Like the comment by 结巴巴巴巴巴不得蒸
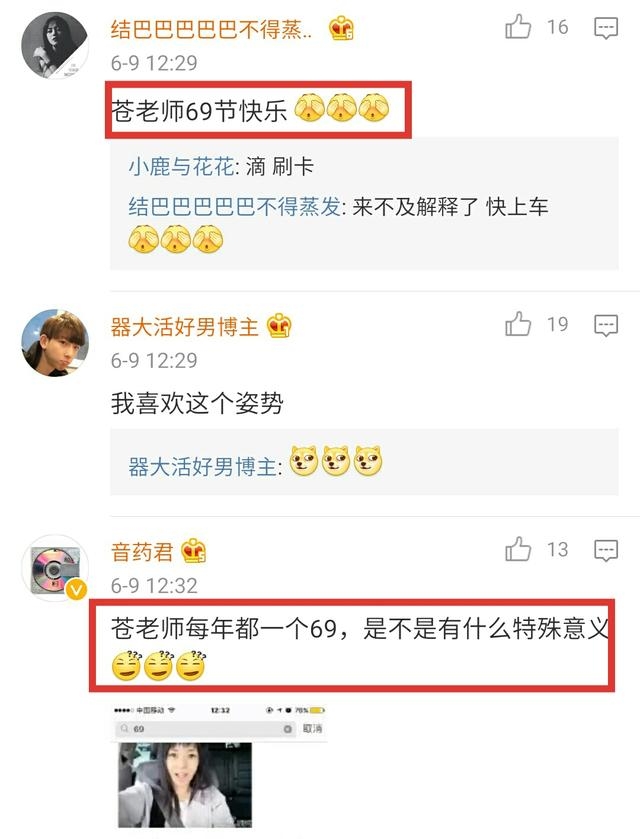This screenshot has width=640, height=839. (x=518, y=27)
